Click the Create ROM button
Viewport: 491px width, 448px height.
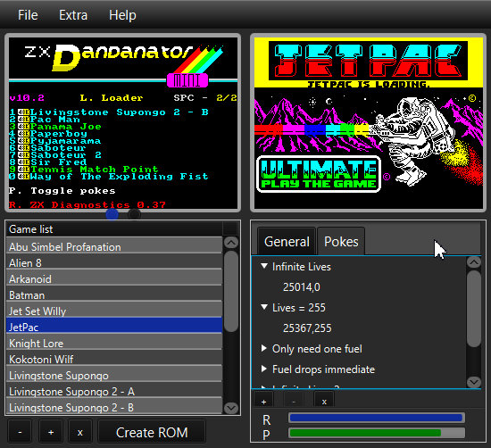point(152,433)
